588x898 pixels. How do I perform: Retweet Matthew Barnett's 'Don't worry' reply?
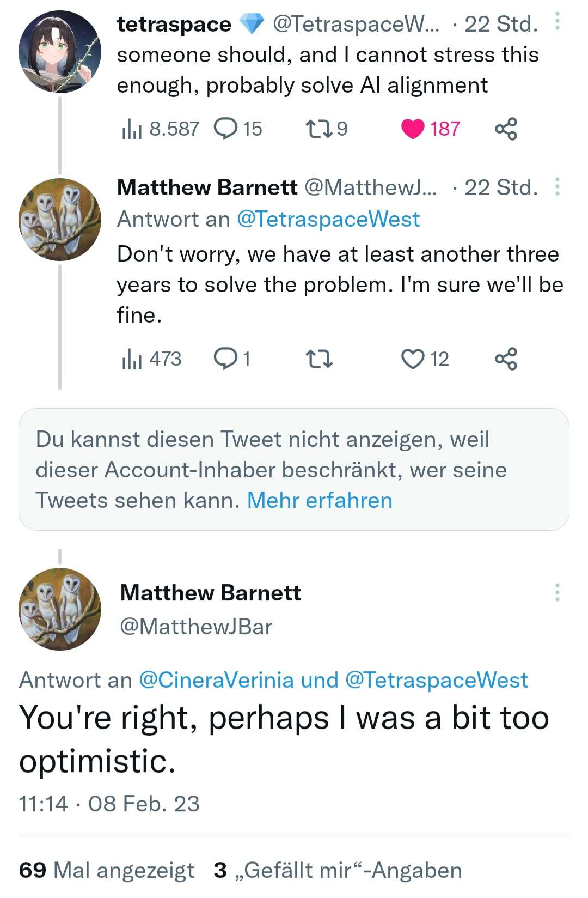pyautogui.click(x=318, y=359)
